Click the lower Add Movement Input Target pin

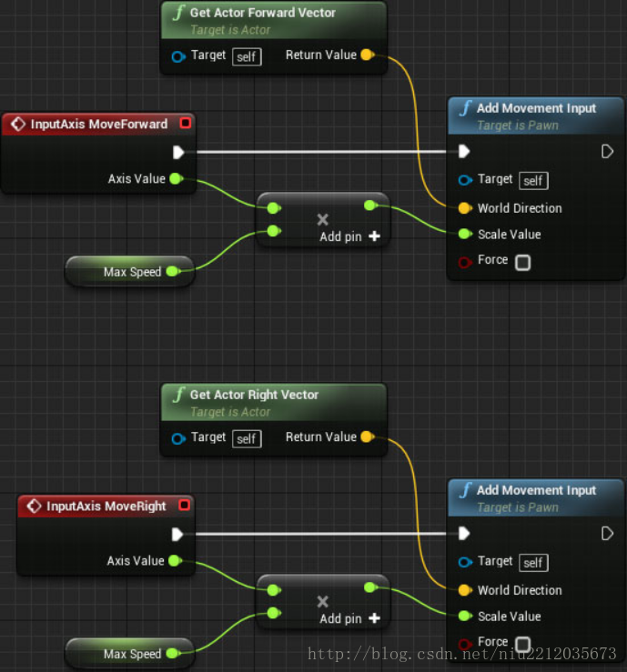coord(465,562)
